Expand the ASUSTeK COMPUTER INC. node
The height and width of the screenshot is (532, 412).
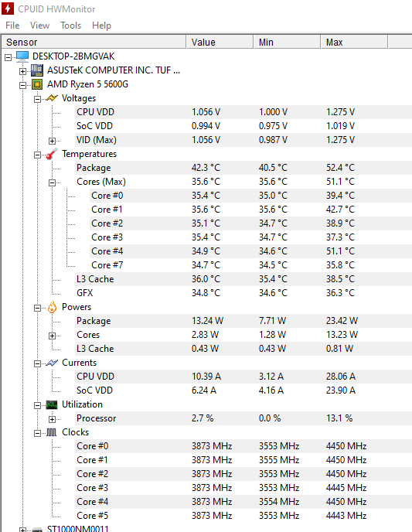pos(22,71)
